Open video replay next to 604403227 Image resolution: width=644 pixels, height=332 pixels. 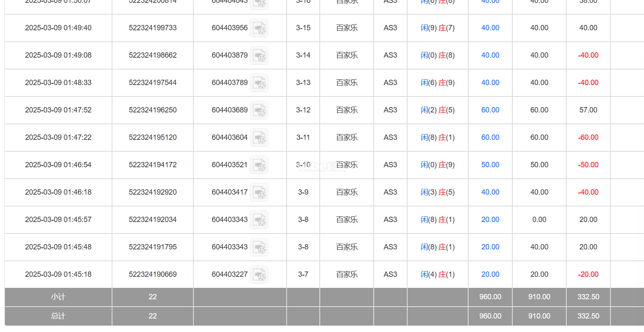coord(259,275)
